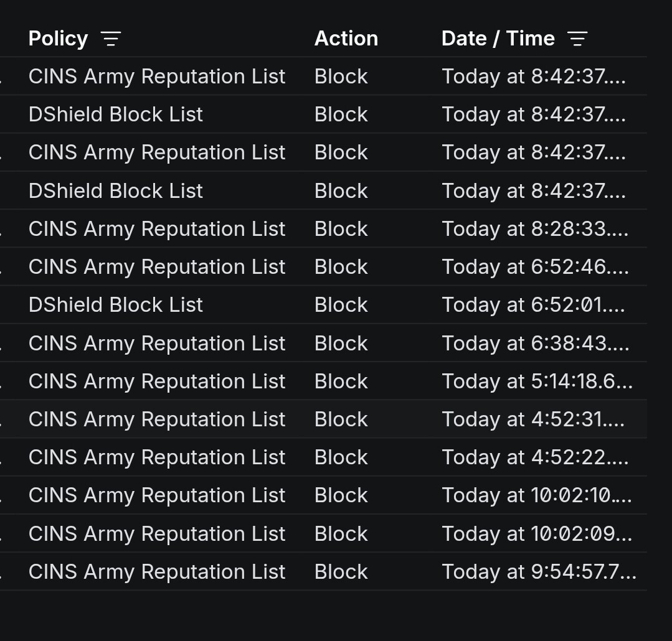The height and width of the screenshot is (641, 672).
Task: Select the timestamp Today at 10:02:09
Action: pos(536,534)
